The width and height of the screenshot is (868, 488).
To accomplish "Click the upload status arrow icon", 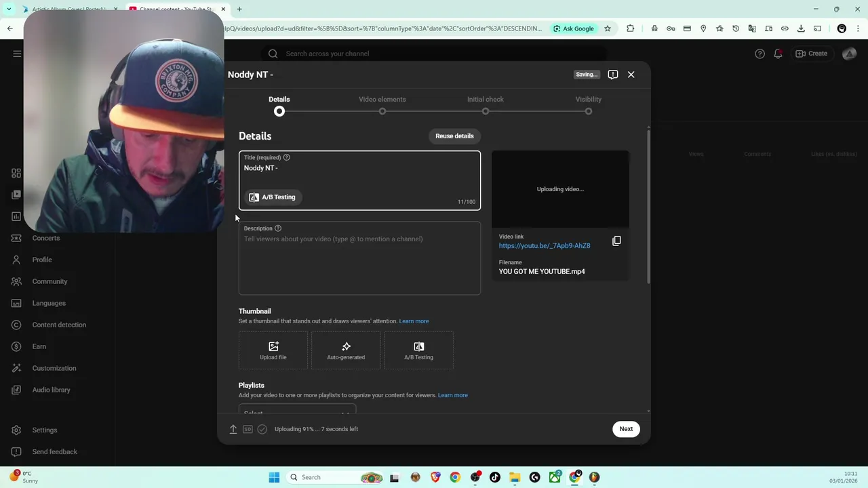I will (233, 429).
